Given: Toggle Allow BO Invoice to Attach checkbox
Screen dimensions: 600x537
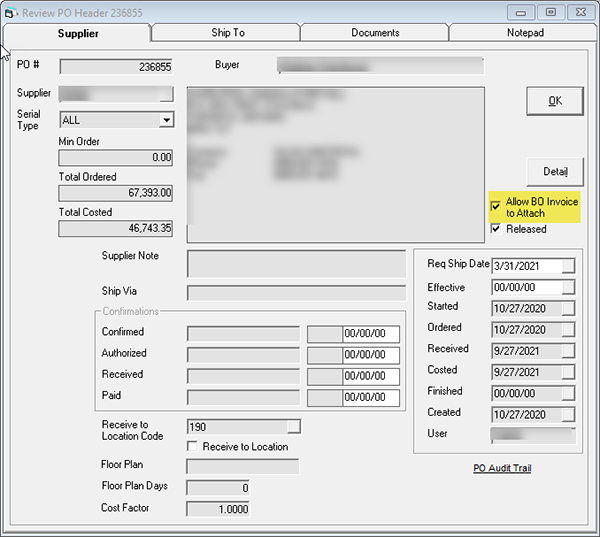Looking at the screenshot, I should point(496,206).
